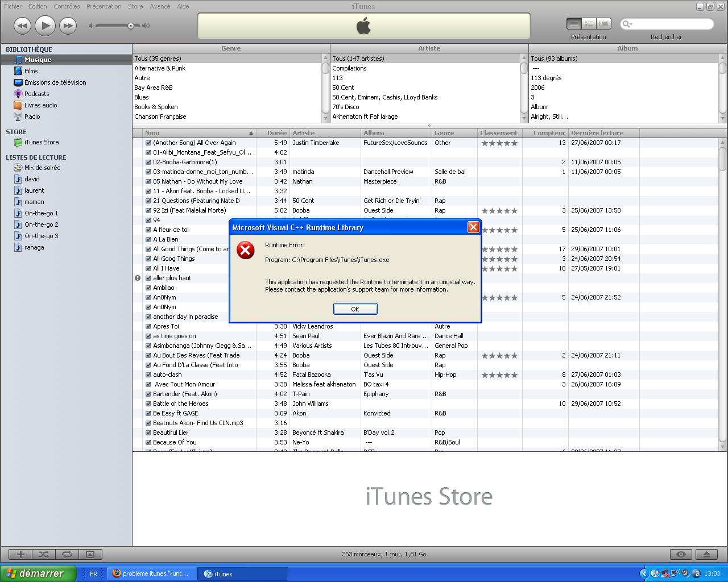Sort by the Artiste column header
The height and width of the screenshot is (582, 728).
[x=325, y=133]
